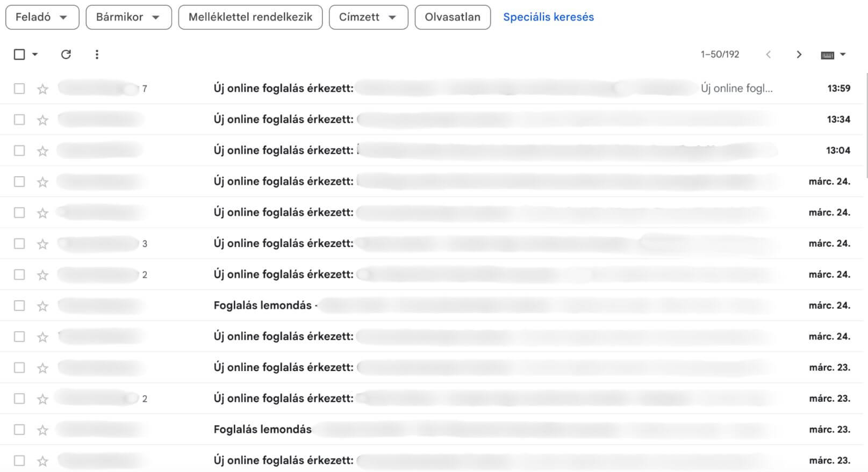Star the email received at 13:04
The width and height of the screenshot is (868, 472).
(42, 151)
